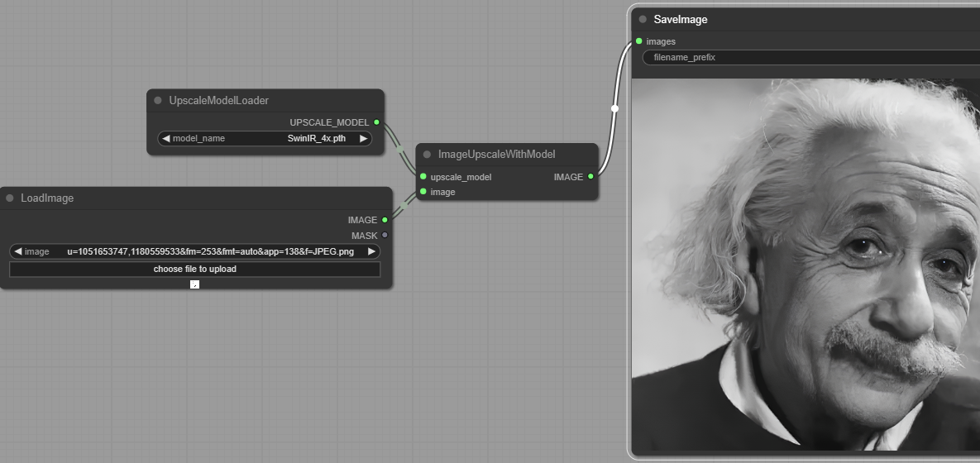Collapse the LoadImage node via its title dot

point(10,198)
